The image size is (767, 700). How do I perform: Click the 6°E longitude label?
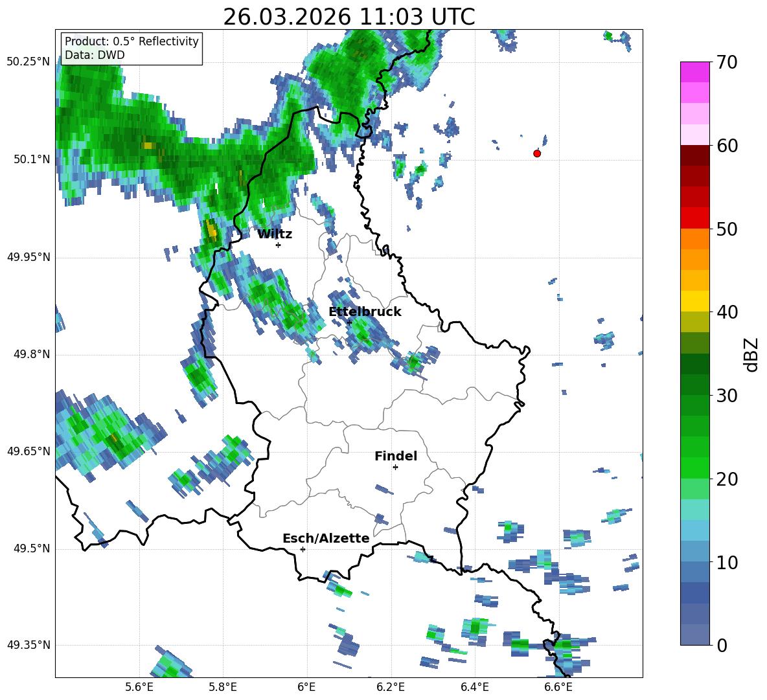coord(306,687)
